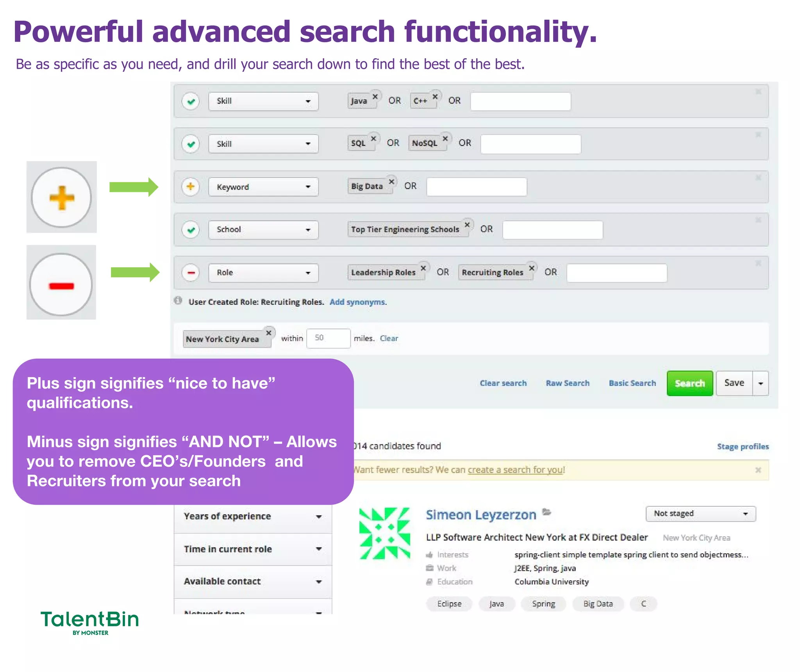Expand Years of experience filter
Image resolution: width=800 pixels, height=672 pixels.
(x=253, y=517)
